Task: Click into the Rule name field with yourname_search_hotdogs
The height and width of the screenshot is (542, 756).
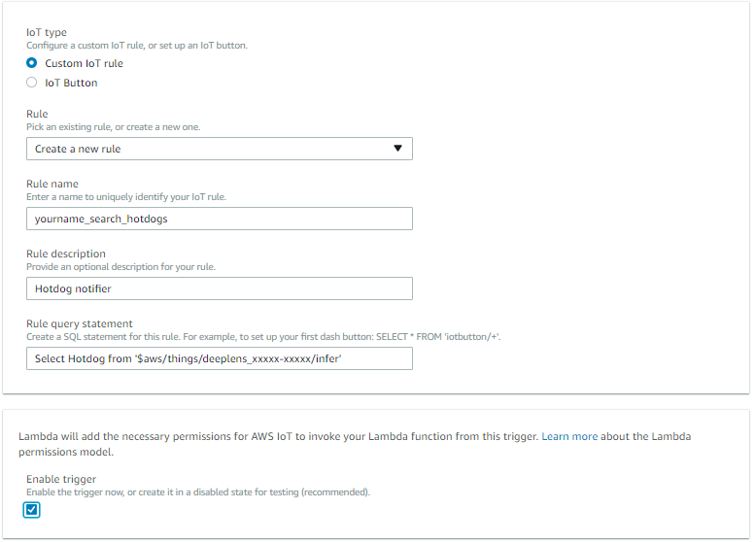Action: point(220,219)
